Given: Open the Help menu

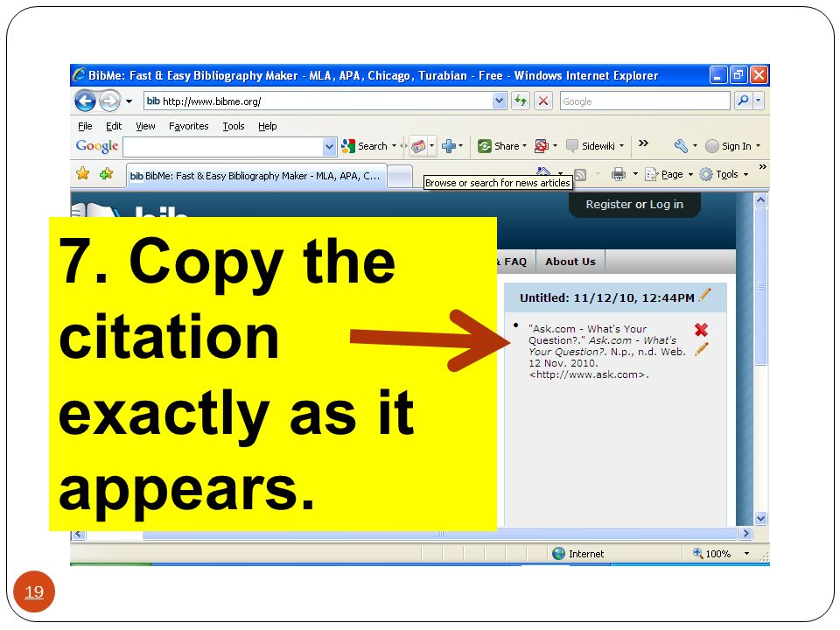Looking at the screenshot, I should [268, 126].
